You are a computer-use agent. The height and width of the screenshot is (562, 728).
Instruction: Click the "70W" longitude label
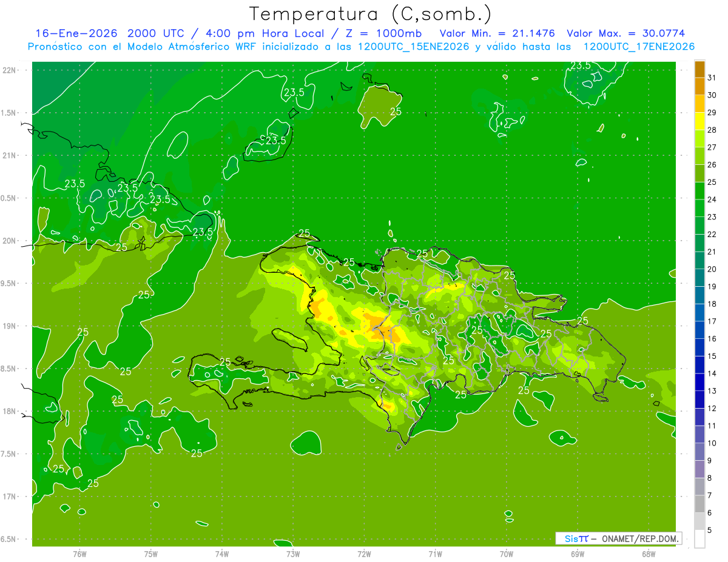[x=507, y=554]
